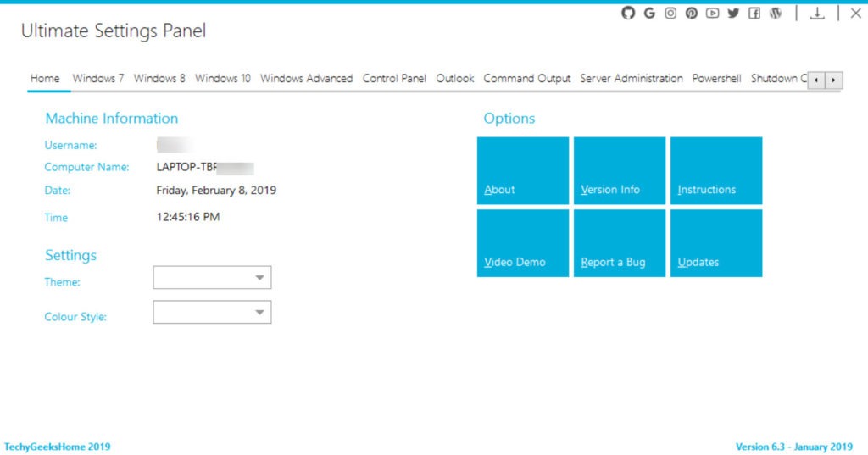
Task: Click the Computer Name: label
Action: tap(86, 167)
